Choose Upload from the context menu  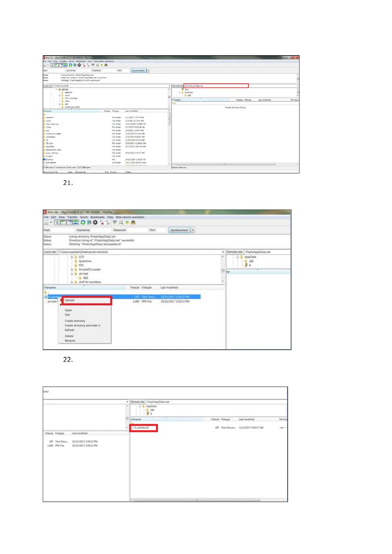(86, 300)
